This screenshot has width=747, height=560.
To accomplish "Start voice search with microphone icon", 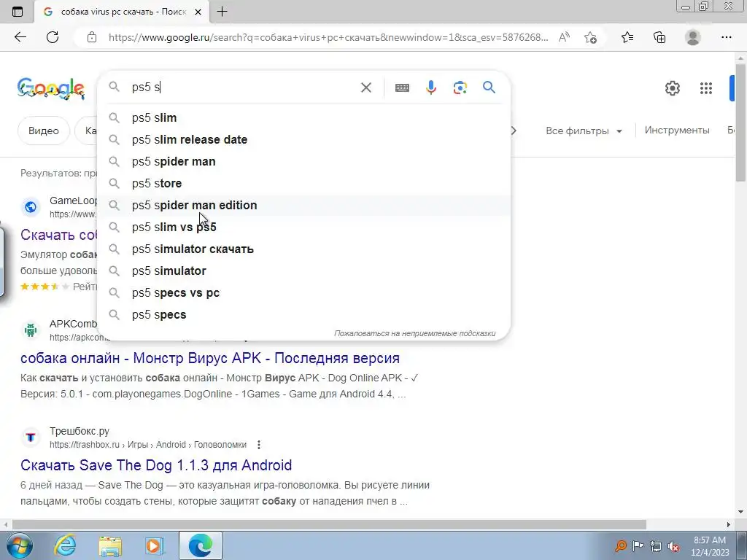I will click(431, 87).
